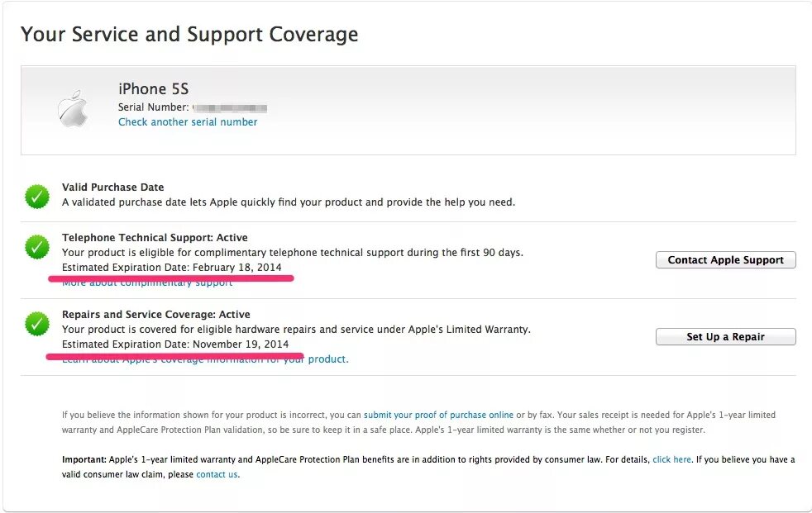Open the coverage information for your product link
Image resolution: width=812 pixels, height=513 pixels.
coord(205,359)
